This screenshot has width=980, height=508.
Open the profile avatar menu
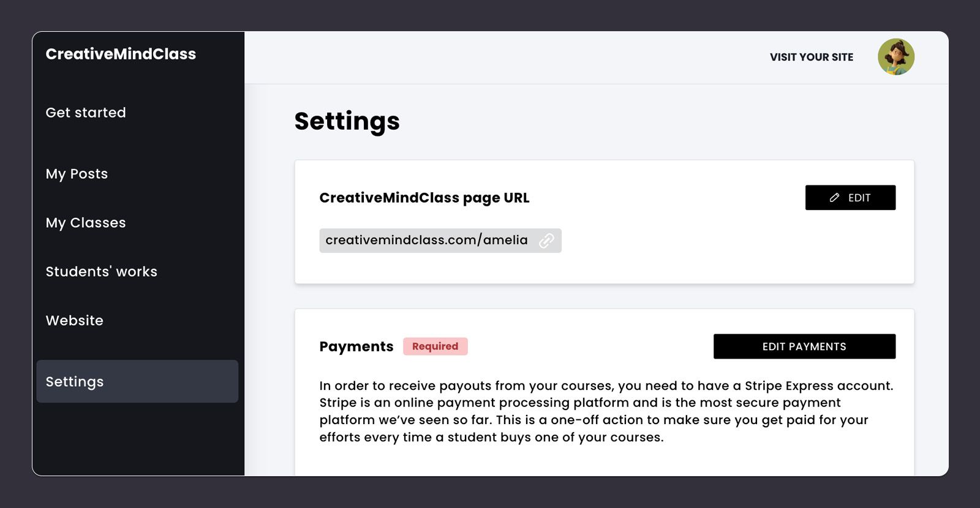coord(897,56)
